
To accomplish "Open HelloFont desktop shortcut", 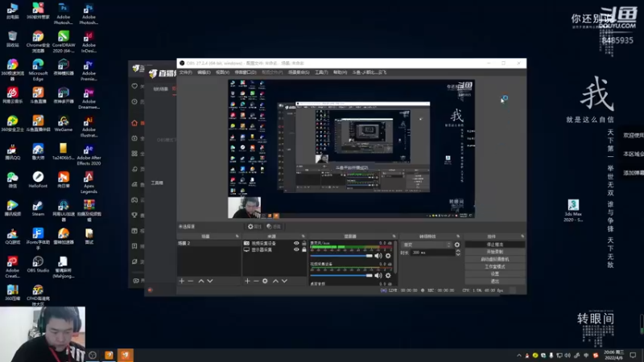I will (38, 179).
